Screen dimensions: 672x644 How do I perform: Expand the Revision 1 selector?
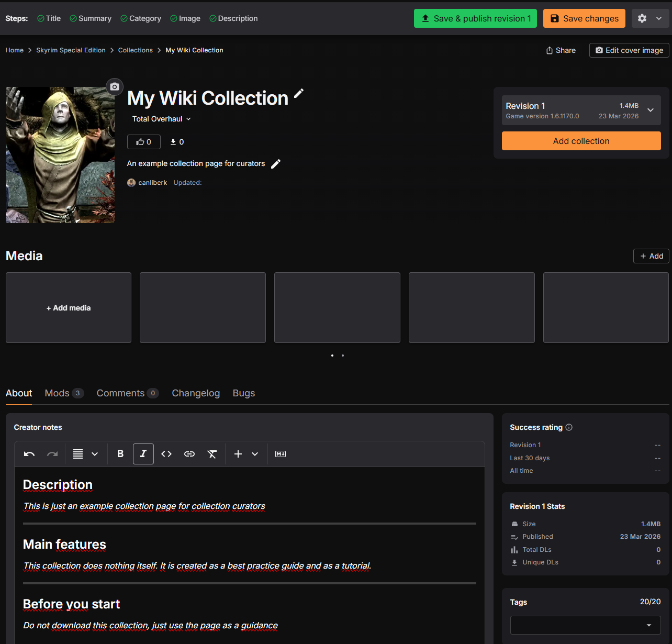[651, 110]
